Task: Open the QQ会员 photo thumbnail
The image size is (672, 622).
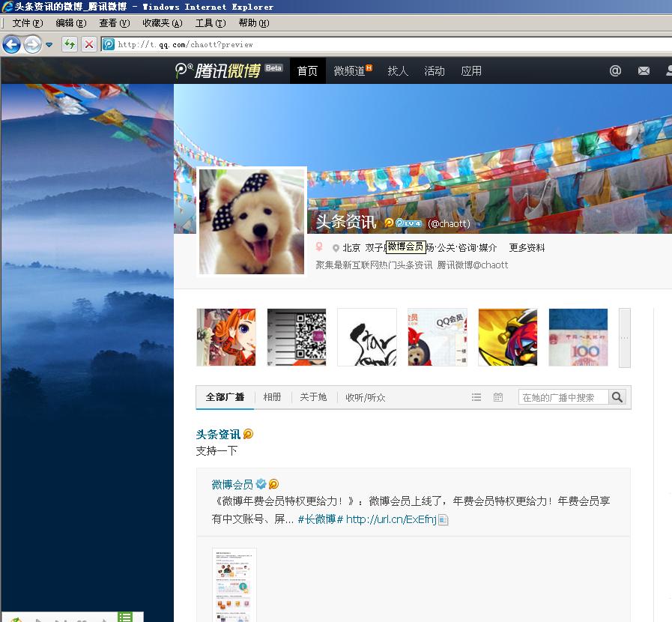Action: (x=438, y=337)
